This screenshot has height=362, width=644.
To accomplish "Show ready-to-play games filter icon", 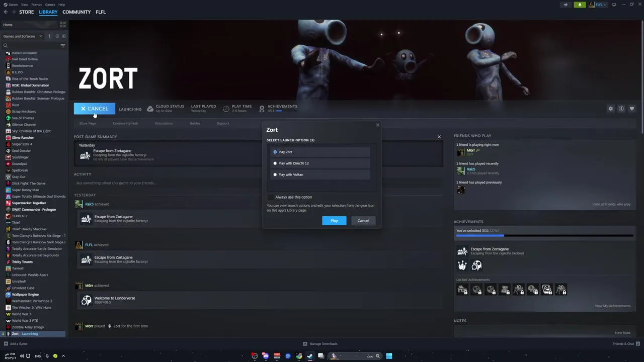I will click(63, 36).
